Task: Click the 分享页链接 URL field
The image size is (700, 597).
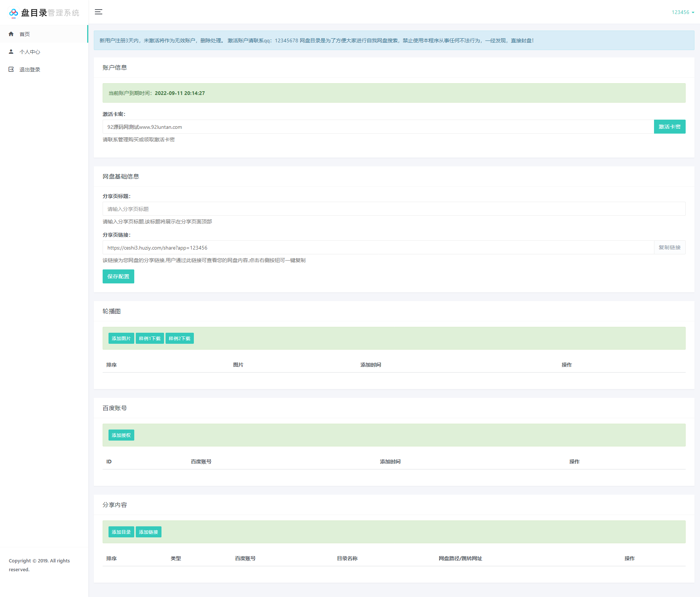Action: pos(378,247)
